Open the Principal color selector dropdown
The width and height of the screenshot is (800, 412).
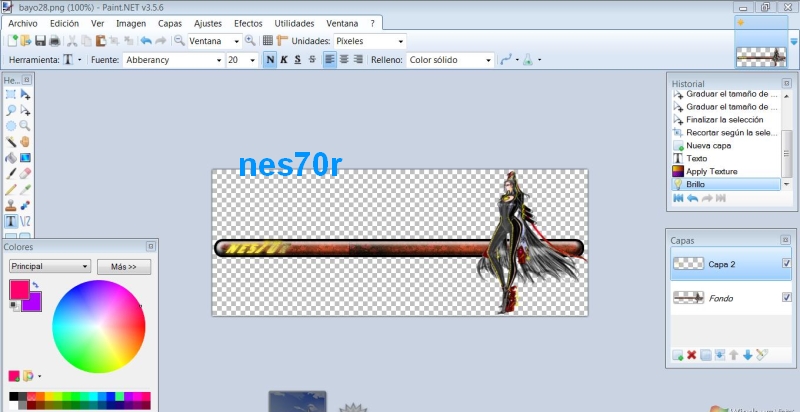[x=50, y=266]
